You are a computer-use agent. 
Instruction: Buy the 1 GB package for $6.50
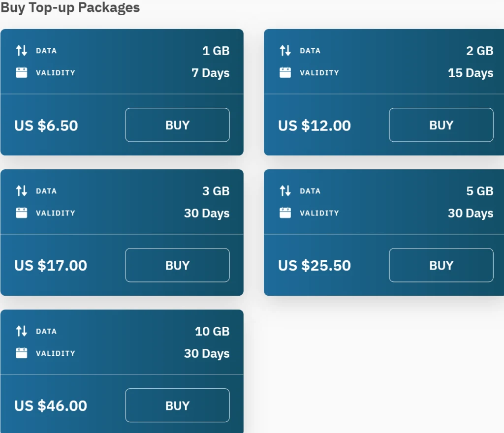tap(177, 125)
